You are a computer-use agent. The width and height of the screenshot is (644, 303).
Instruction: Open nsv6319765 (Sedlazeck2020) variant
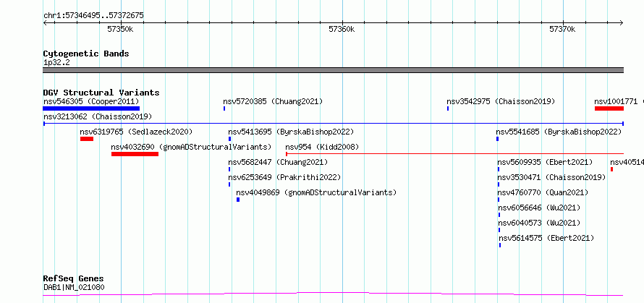tap(136, 132)
